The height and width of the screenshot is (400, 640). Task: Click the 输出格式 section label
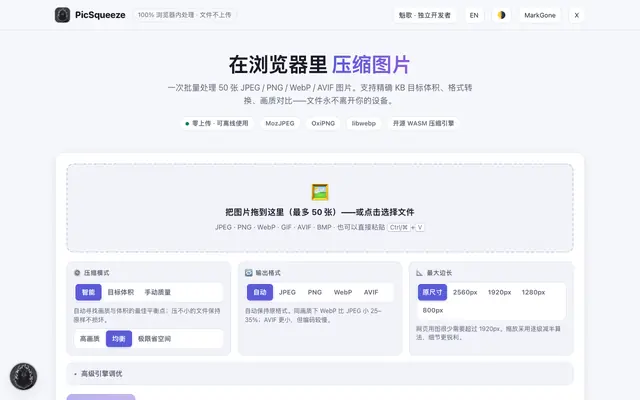pyautogui.click(x=268, y=273)
